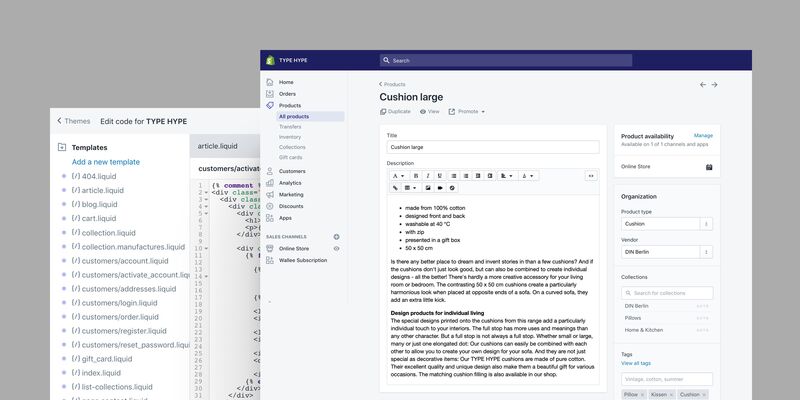The image size is (800, 400).
Task: Click Add a new template link
Action: [x=106, y=162]
